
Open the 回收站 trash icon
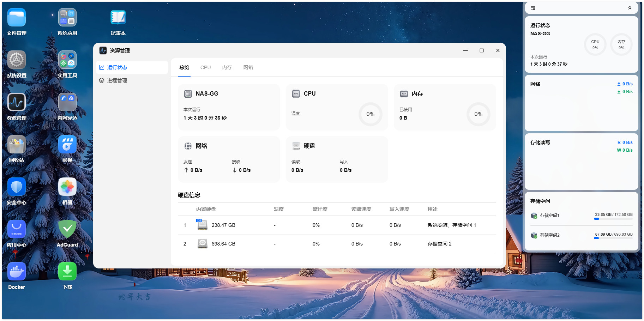[17, 145]
